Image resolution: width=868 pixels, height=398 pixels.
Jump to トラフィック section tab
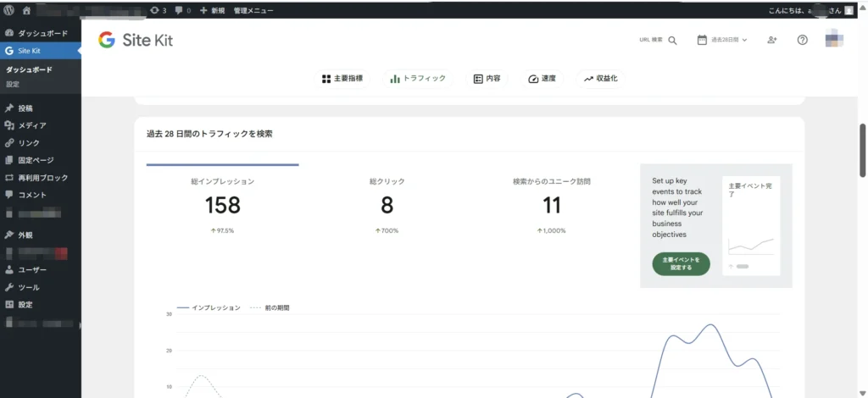[x=417, y=79]
